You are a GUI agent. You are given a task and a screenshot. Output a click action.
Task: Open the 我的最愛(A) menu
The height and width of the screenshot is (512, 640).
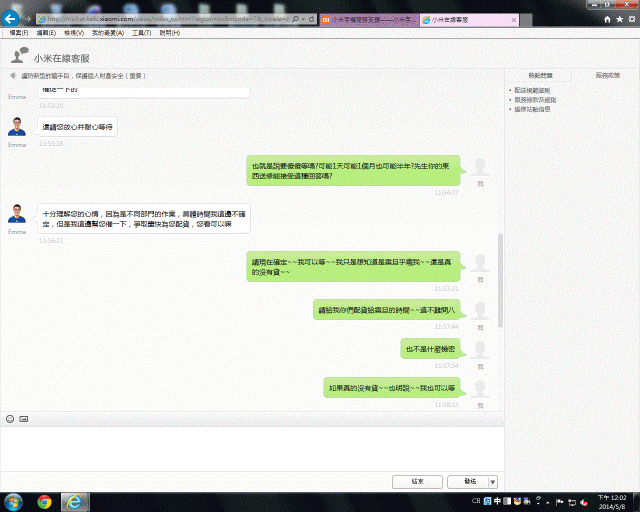pos(108,33)
